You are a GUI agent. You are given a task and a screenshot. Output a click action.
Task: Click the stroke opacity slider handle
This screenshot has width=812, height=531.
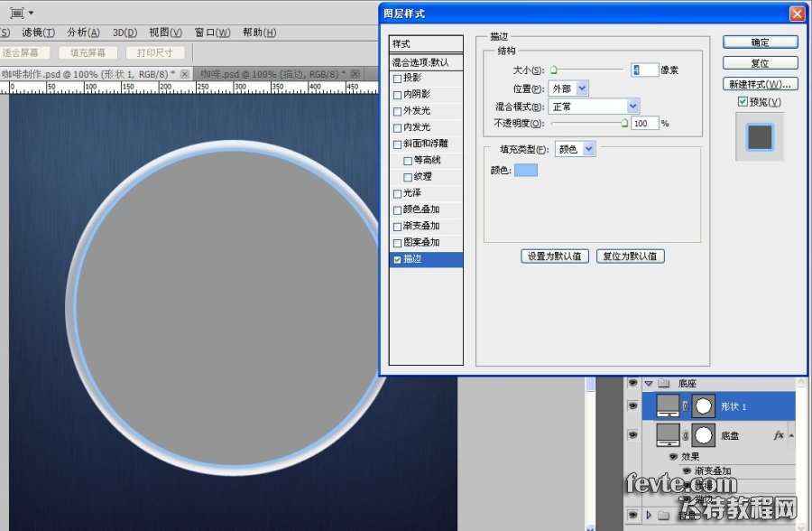[624, 124]
